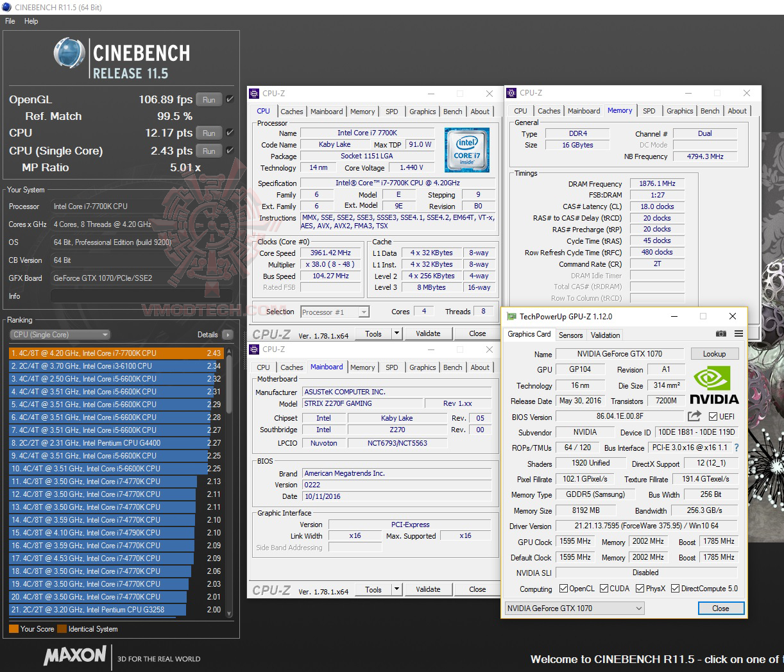Image resolution: width=784 pixels, height=672 pixels.
Task: Select ranking row Intel Pentium CPU G4400
Action: pyautogui.click(x=115, y=442)
